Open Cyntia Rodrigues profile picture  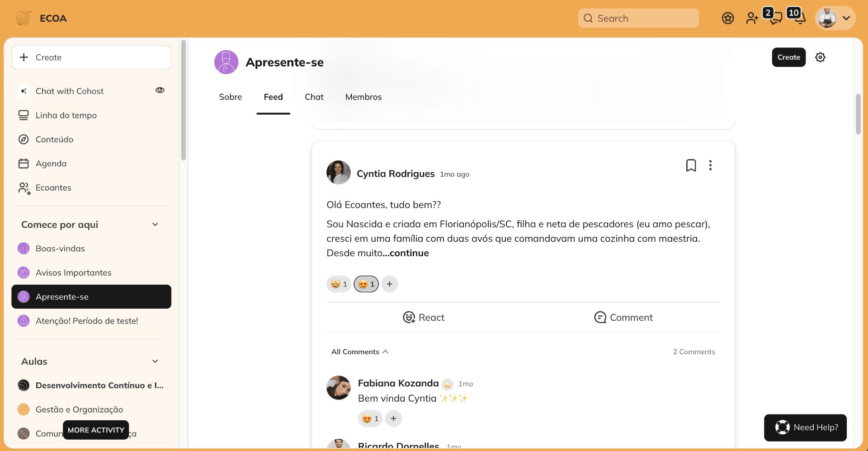point(339,172)
